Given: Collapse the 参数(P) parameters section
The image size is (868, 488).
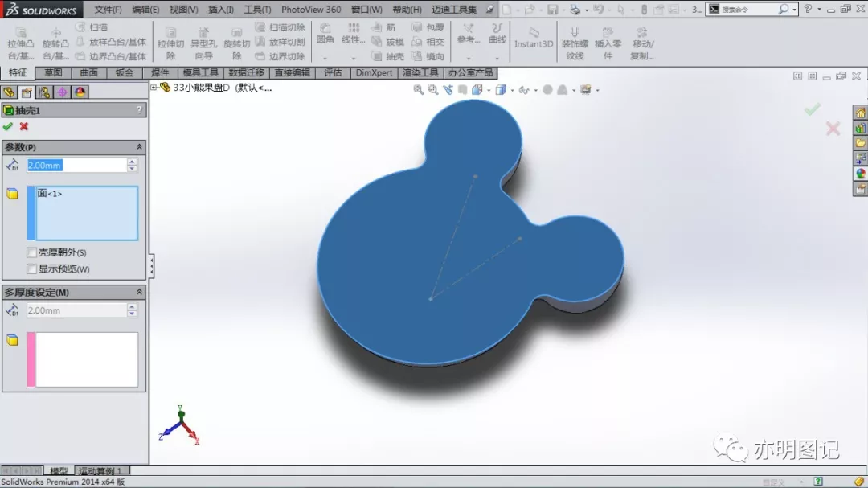Looking at the screenshot, I should pyautogui.click(x=139, y=147).
